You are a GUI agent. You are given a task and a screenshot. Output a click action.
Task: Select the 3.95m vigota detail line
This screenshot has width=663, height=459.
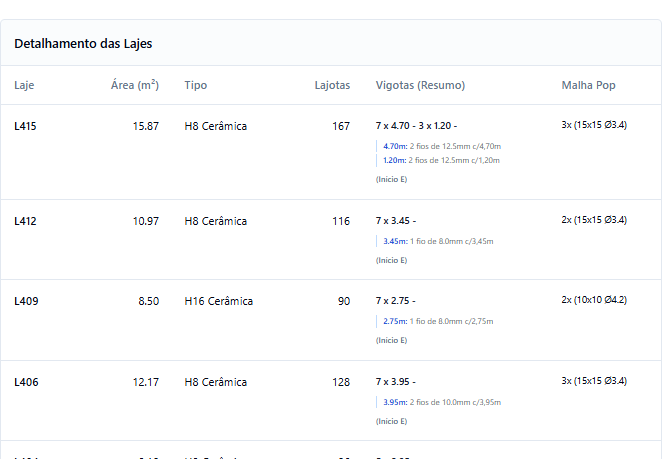441,402
